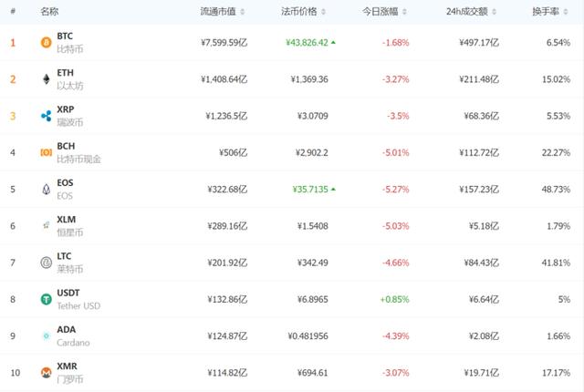Click ETH 24h volume ¥211.48亿
Screen dimensions: 584x392
coord(479,79)
